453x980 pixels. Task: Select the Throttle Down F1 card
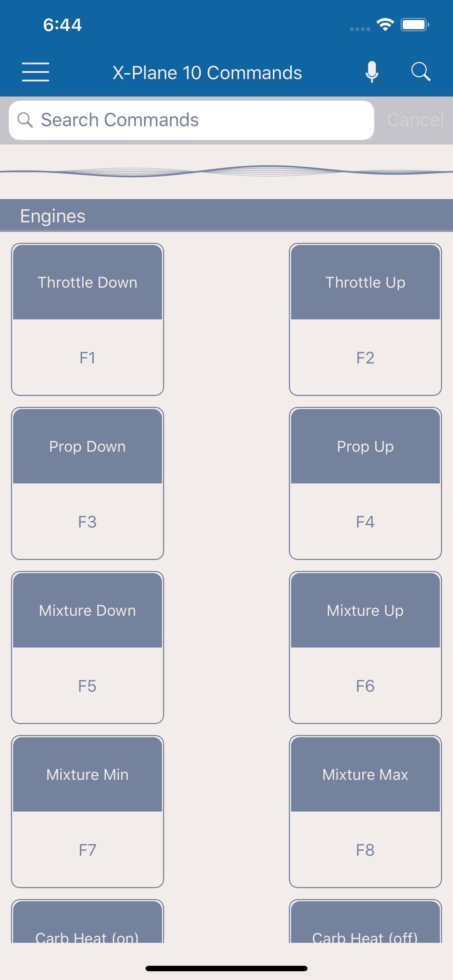[88, 319]
